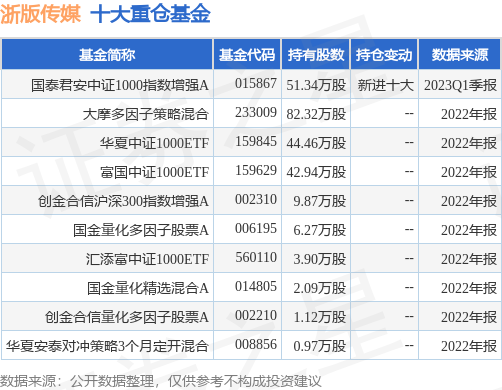Click the 44.46万股 holdings cell
The image size is (502, 390).
pyautogui.click(x=316, y=143)
